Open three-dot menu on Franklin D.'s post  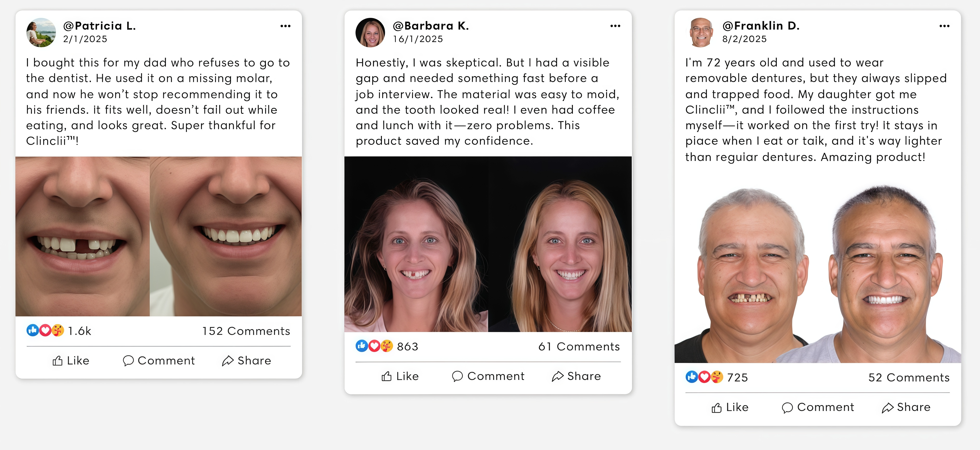point(944,26)
